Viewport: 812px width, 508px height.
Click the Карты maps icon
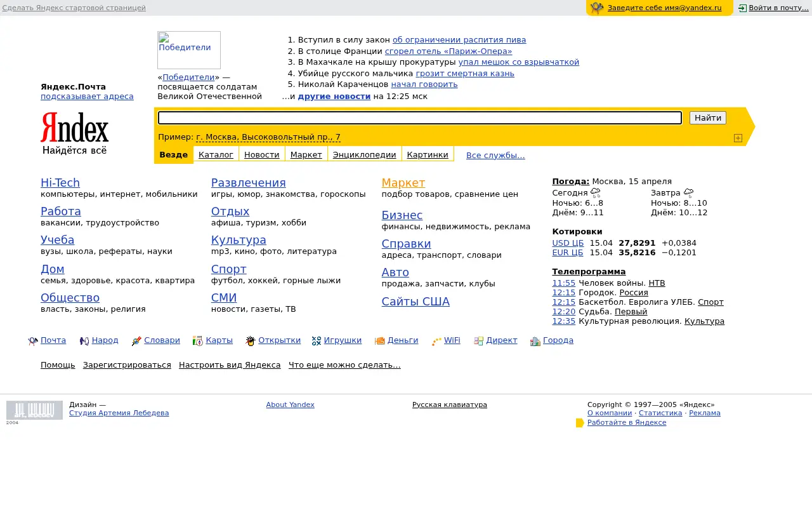pos(198,341)
